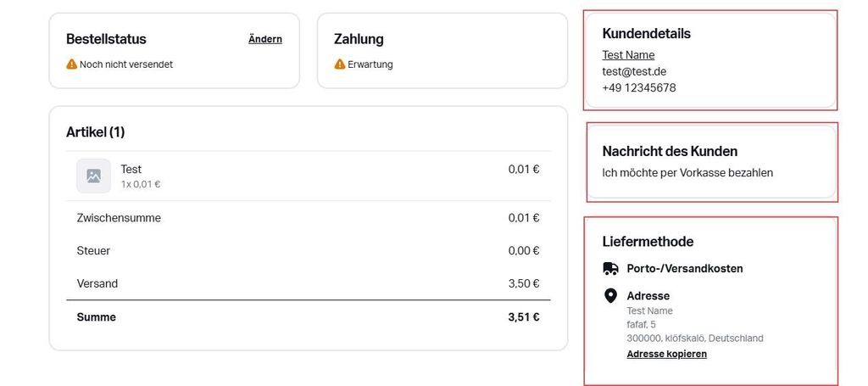
Task: Click the Steuer row label
Action: pos(93,251)
